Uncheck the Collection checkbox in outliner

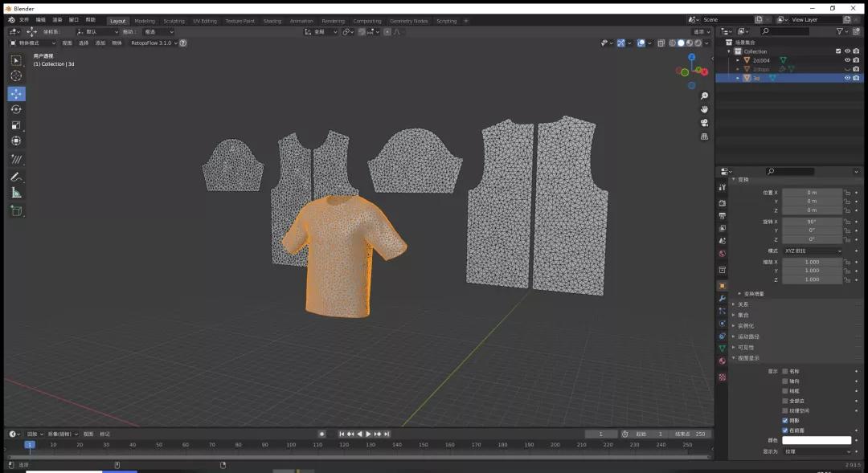[838, 51]
